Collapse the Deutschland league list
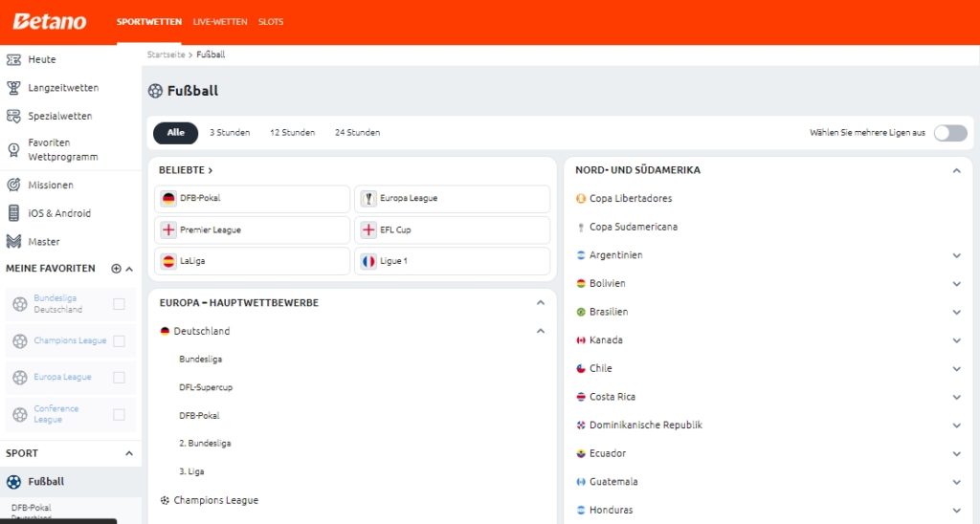Screen dimensions: 980x524 click(x=541, y=331)
